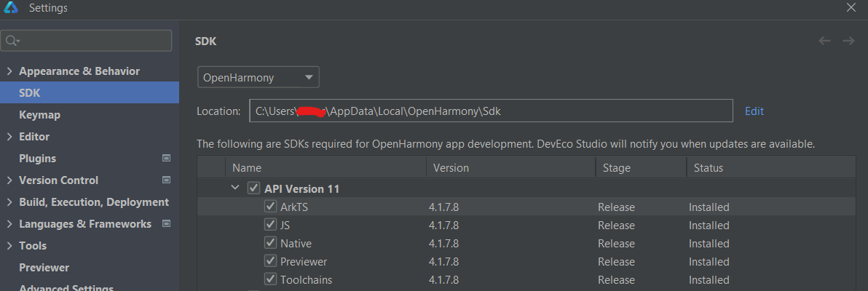Click the search magnifier icon in settings

pyautogui.click(x=12, y=41)
